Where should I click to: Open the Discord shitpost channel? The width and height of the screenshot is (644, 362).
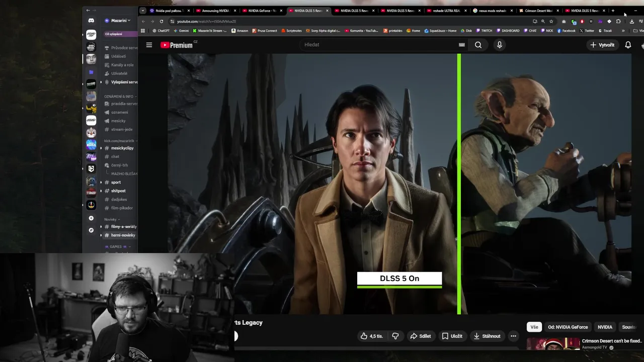click(x=120, y=191)
